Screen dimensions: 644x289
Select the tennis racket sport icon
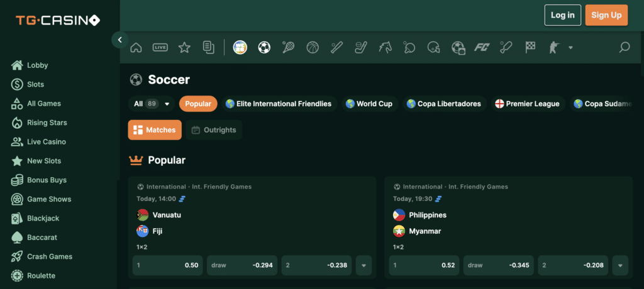click(288, 48)
